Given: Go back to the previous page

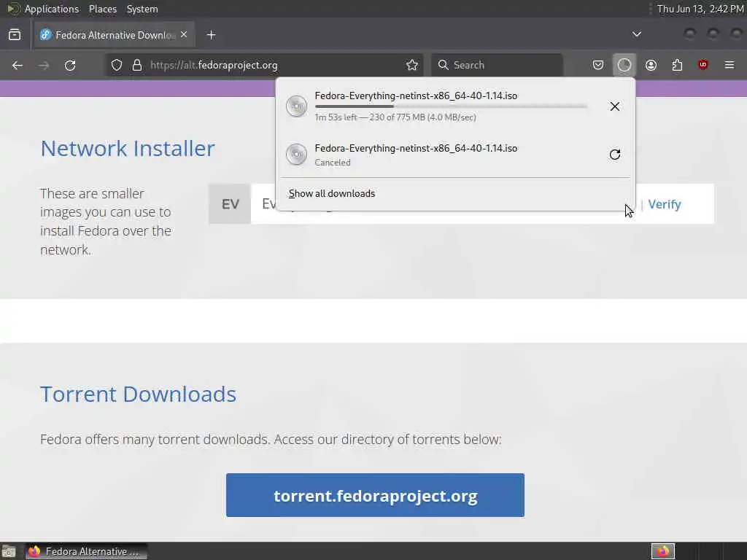Looking at the screenshot, I should pos(18,65).
